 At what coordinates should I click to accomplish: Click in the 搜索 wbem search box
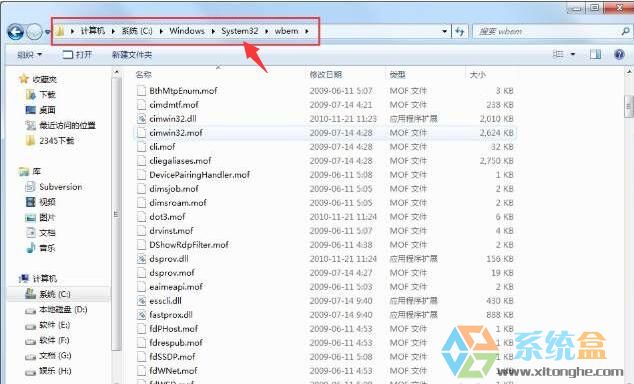pos(546,31)
